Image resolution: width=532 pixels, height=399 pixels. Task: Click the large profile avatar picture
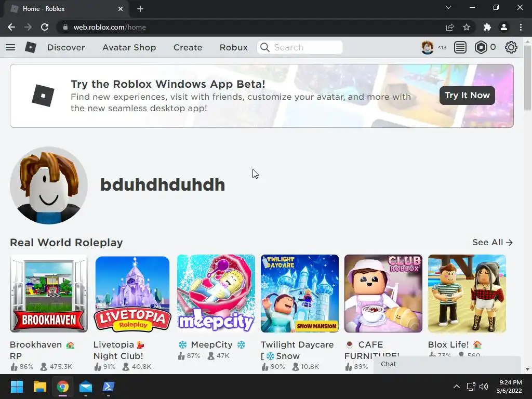(x=49, y=185)
